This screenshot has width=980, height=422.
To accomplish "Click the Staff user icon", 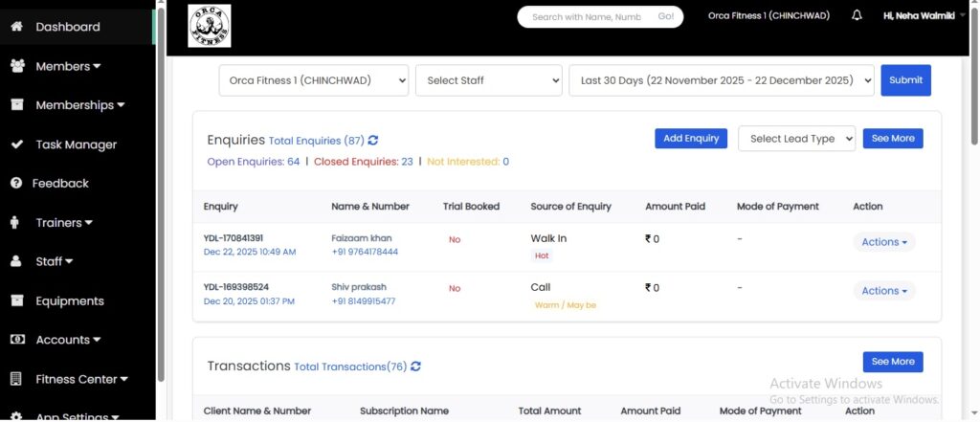I will 16,261.
